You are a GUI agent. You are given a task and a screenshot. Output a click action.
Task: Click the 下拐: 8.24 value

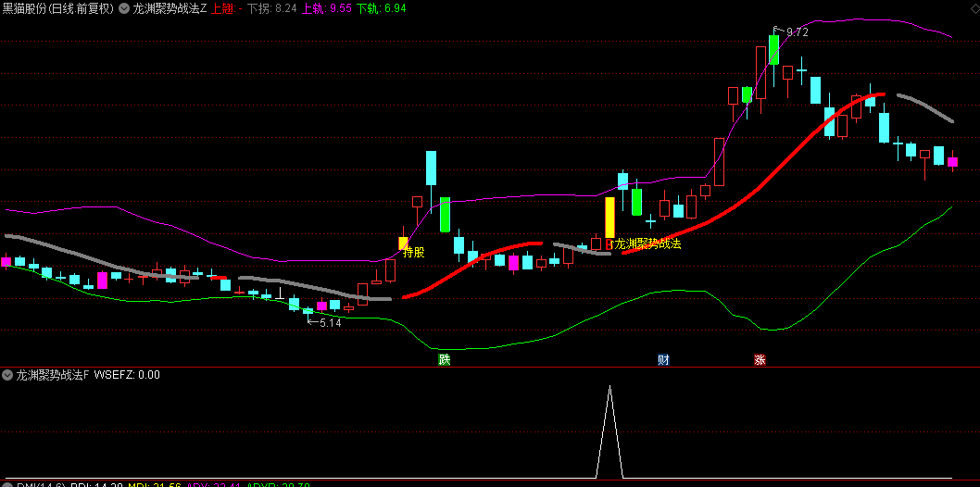(272, 8)
